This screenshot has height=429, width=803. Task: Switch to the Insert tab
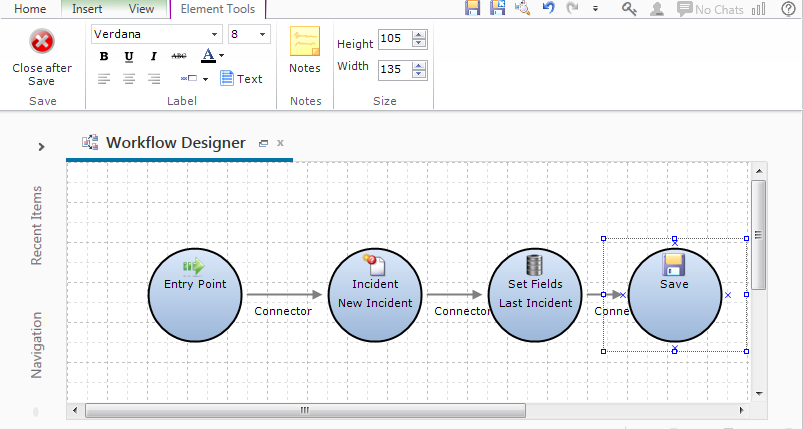[x=87, y=9]
